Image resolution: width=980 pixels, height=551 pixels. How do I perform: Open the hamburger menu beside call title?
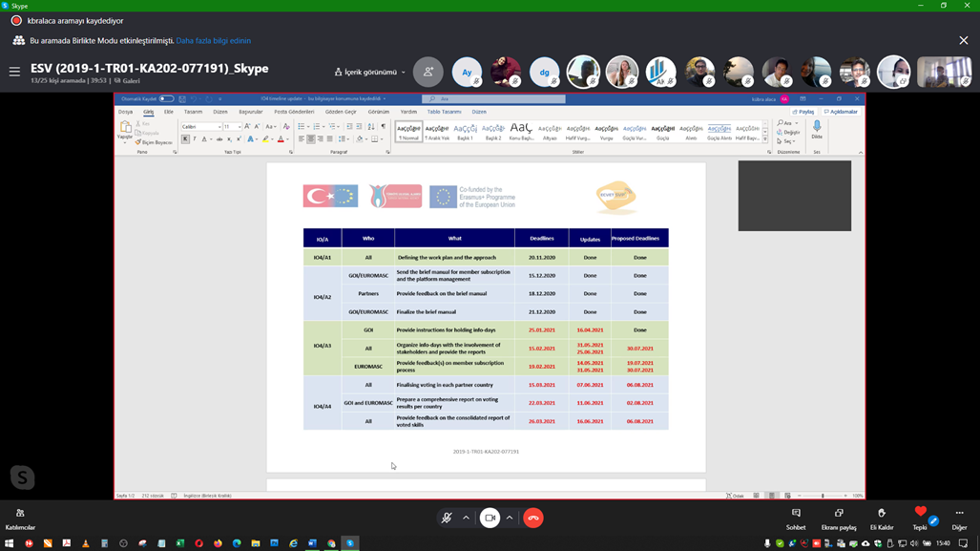point(14,72)
